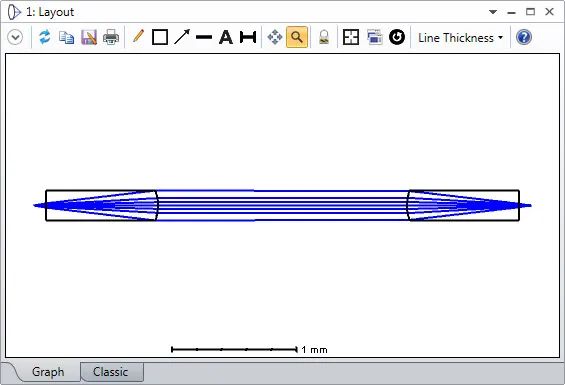Screen dimensions: 565x385
Task: Expand the settings chevron in the toolbar
Action: coord(15,37)
